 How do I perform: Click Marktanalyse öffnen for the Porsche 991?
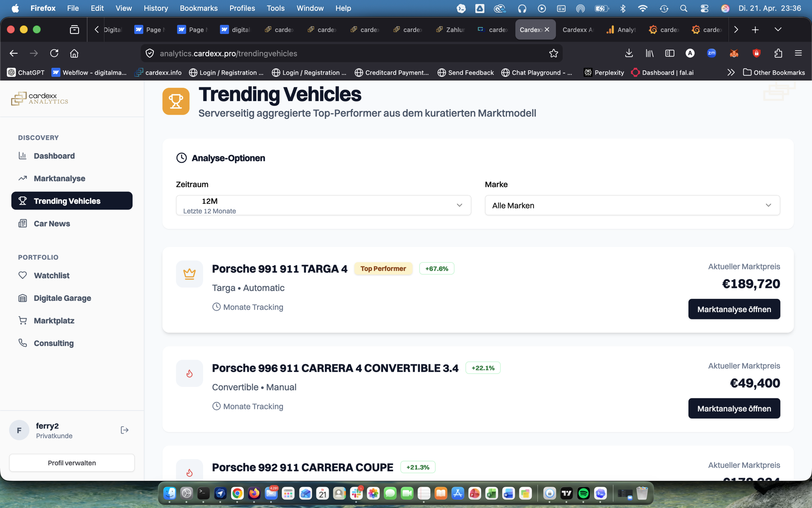(x=734, y=309)
